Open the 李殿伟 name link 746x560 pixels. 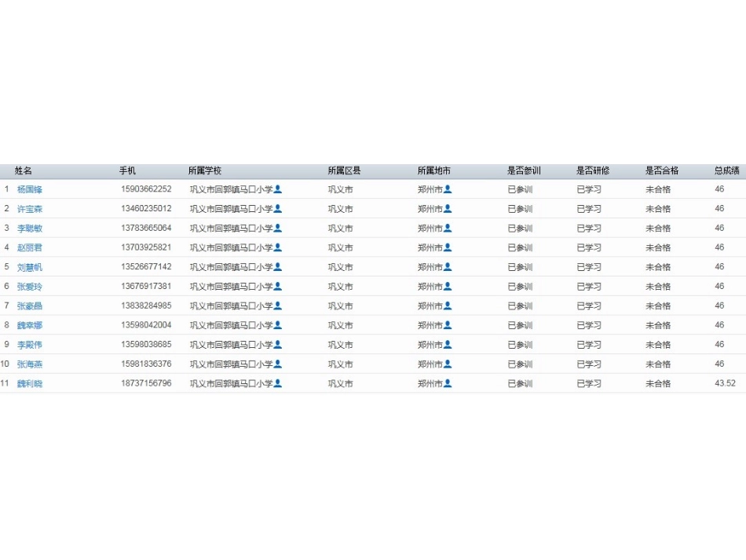(30, 345)
